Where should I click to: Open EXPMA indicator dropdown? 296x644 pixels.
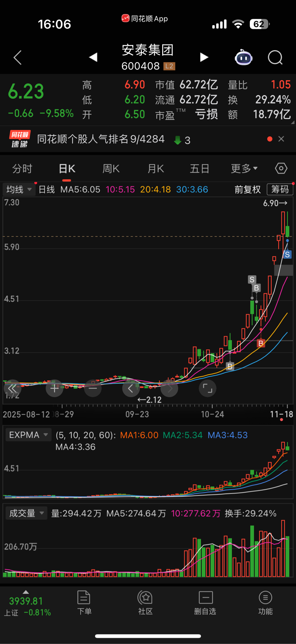(x=29, y=435)
